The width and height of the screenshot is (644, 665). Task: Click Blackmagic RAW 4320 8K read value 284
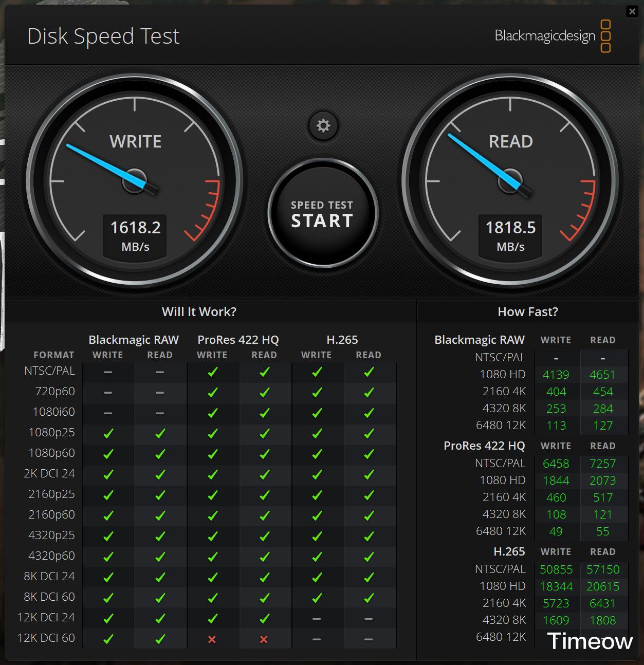click(x=603, y=409)
